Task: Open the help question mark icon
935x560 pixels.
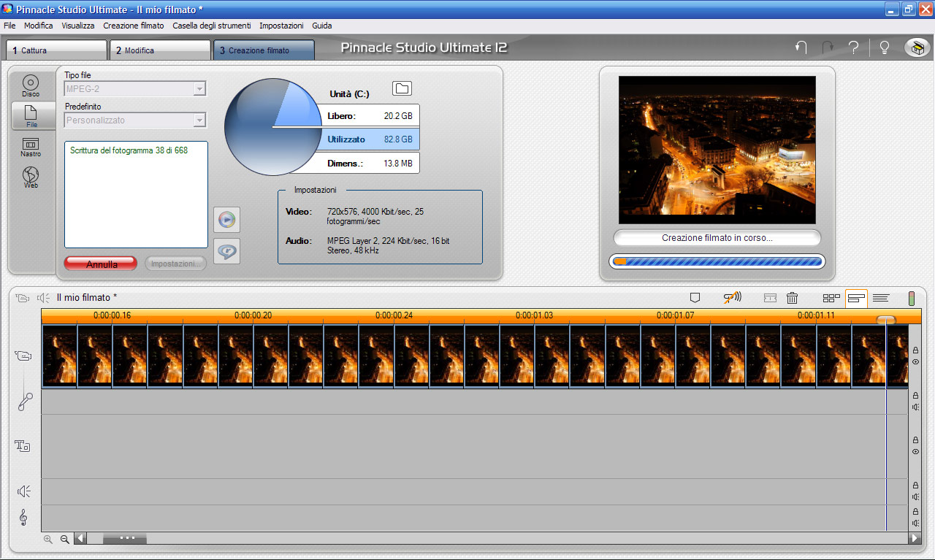Action: coord(853,48)
